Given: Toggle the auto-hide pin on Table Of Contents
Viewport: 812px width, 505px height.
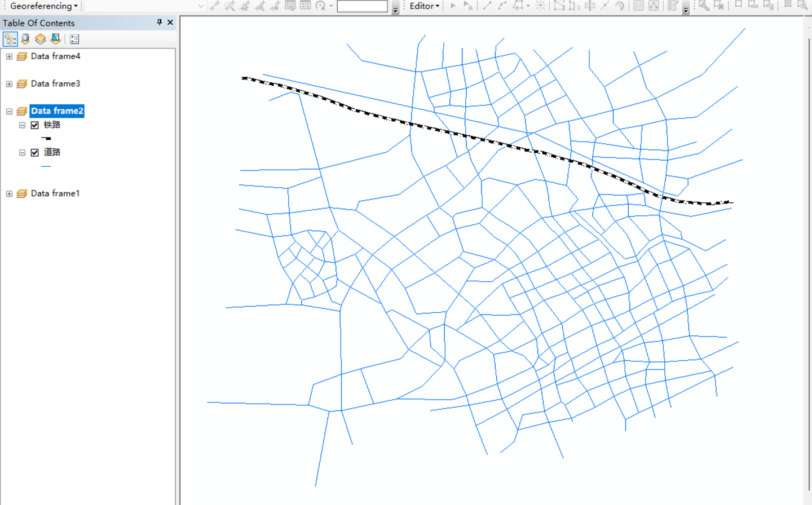Looking at the screenshot, I should coord(158,23).
